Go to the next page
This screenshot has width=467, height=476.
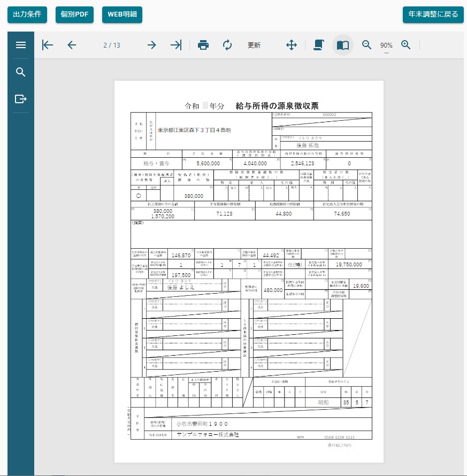(151, 45)
